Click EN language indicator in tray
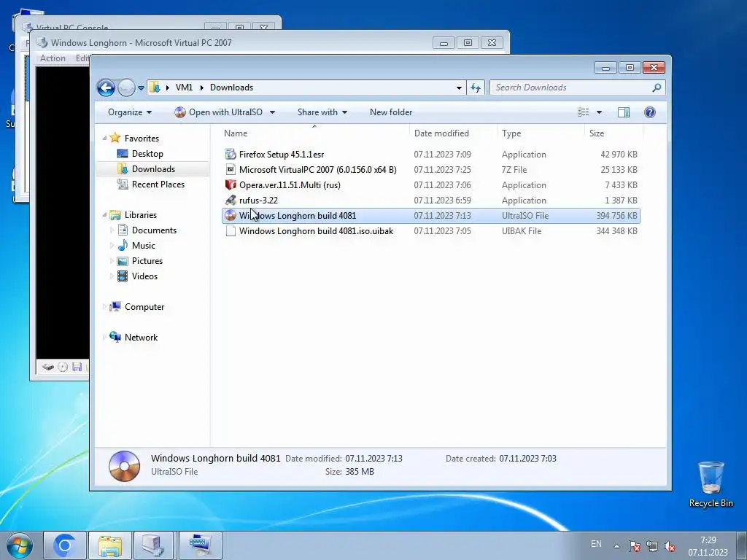 (x=596, y=544)
